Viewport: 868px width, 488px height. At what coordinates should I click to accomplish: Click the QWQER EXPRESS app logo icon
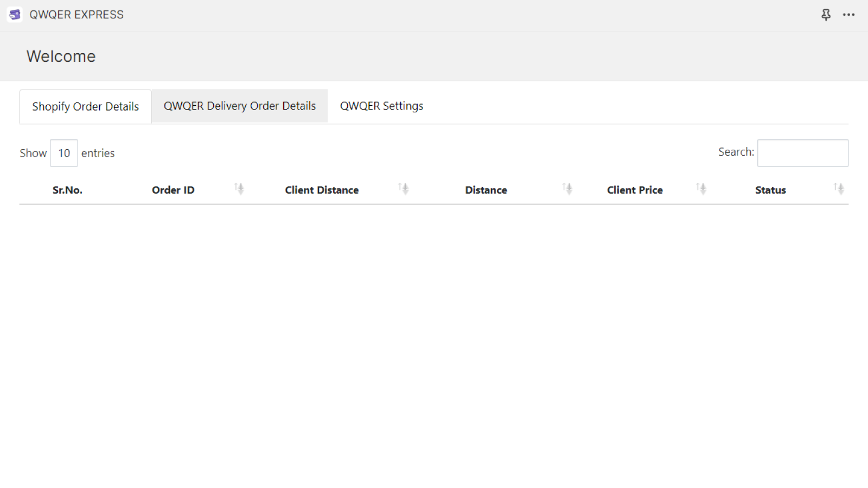(15, 15)
